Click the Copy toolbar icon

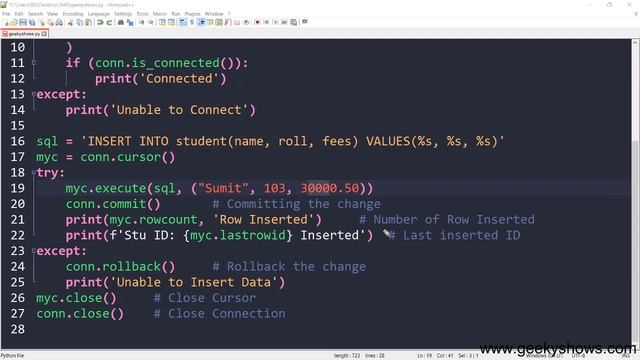(x=79, y=22)
